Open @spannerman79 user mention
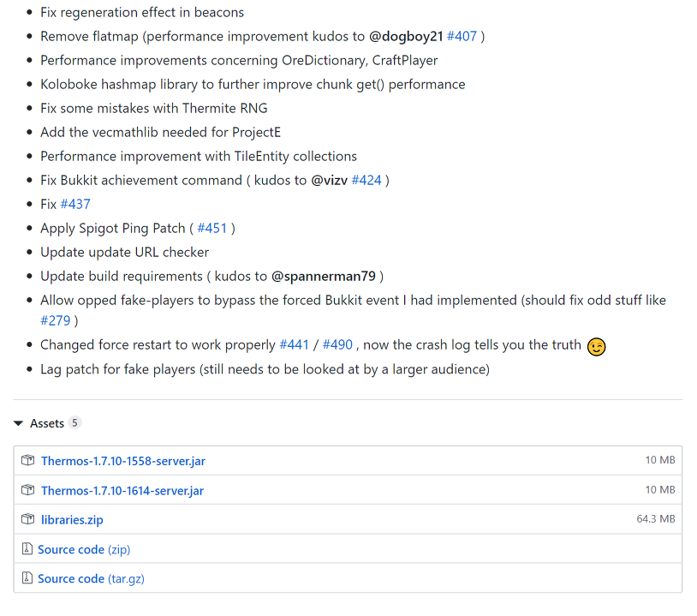 coord(323,276)
